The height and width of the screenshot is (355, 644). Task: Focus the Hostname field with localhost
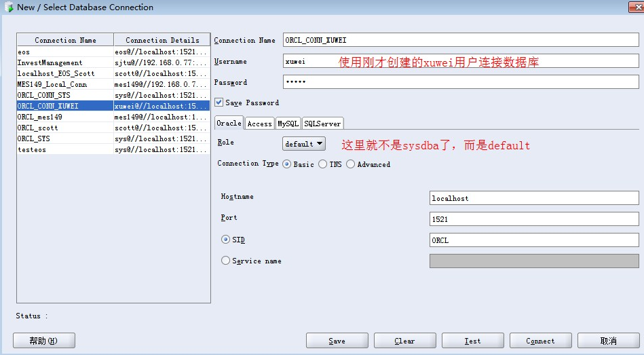click(534, 198)
